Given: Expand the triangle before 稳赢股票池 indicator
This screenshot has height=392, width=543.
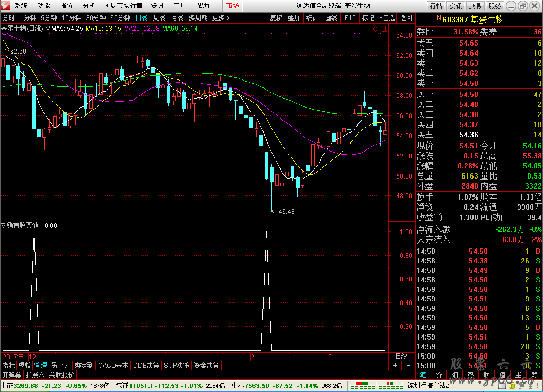Looking at the screenshot, I should [x=3, y=226].
